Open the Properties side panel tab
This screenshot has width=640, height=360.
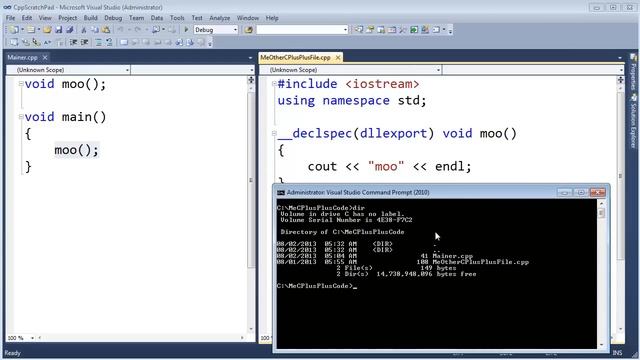(x=633, y=72)
